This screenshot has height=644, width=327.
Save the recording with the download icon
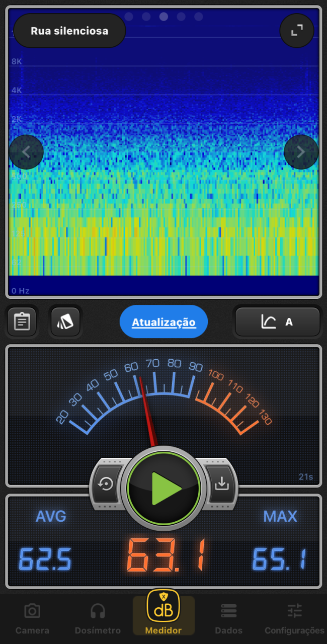(221, 484)
